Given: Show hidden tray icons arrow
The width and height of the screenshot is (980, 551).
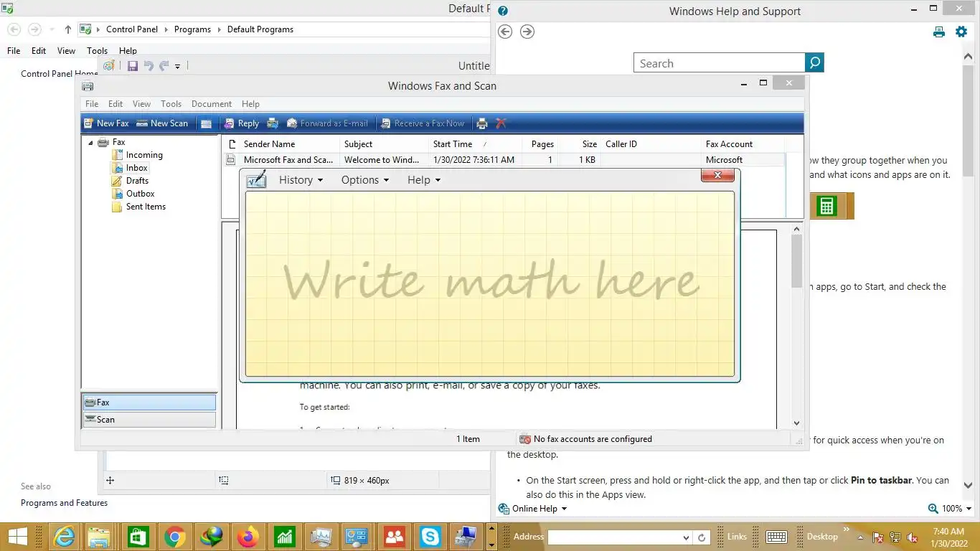Looking at the screenshot, I should point(860,537).
